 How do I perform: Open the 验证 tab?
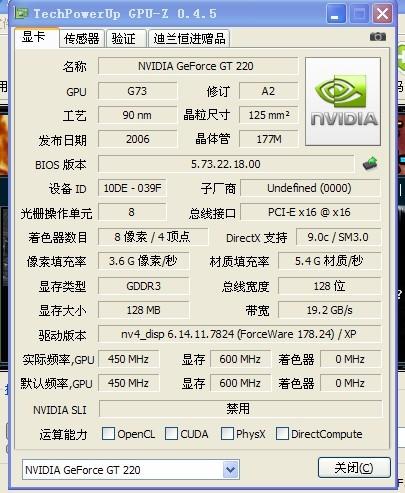(126, 39)
